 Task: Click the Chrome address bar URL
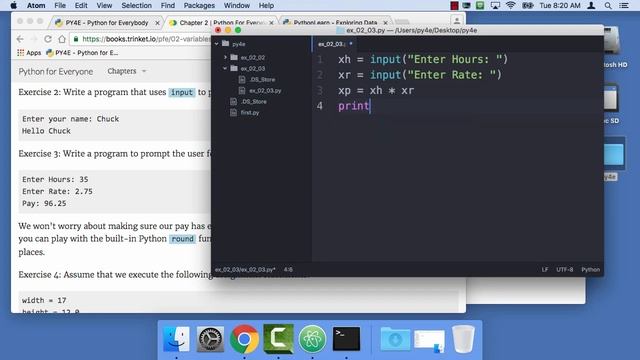click(x=146, y=39)
